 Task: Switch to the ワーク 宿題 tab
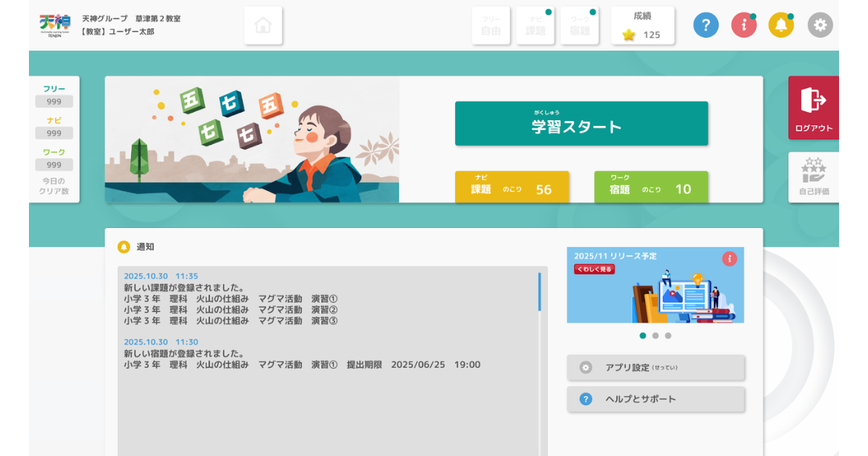tap(579, 25)
